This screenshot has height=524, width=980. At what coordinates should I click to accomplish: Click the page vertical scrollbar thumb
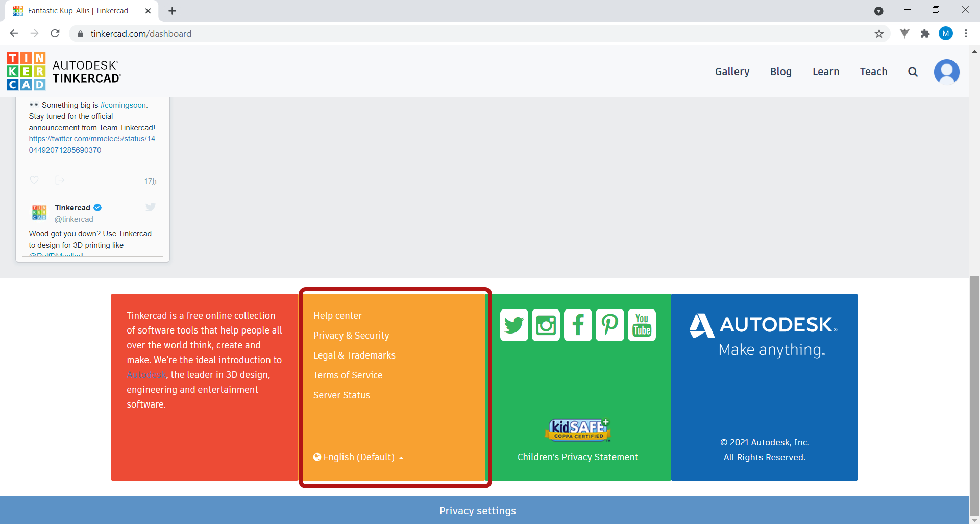[974, 396]
